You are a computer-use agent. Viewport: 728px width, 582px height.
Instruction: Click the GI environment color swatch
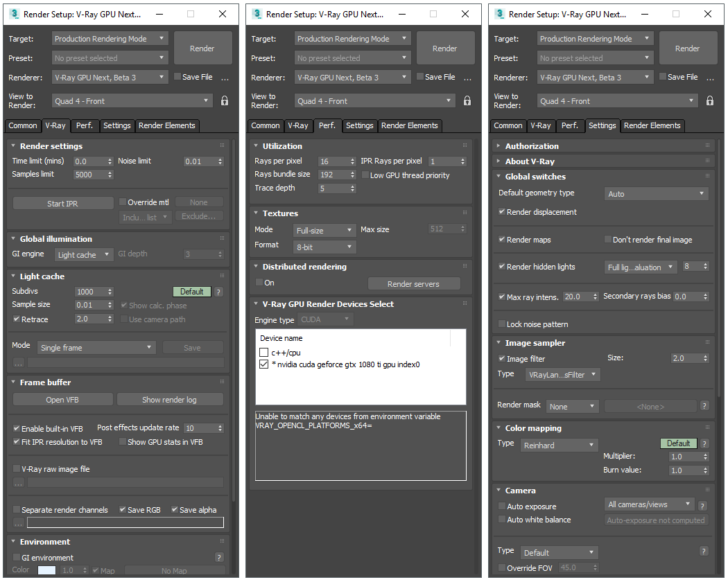pyautogui.click(x=46, y=571)
